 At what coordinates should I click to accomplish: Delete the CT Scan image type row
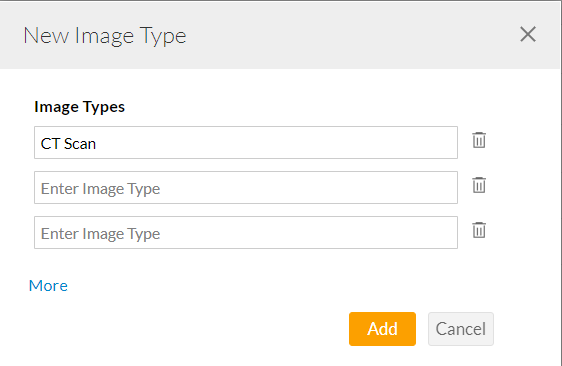(479, 140)
